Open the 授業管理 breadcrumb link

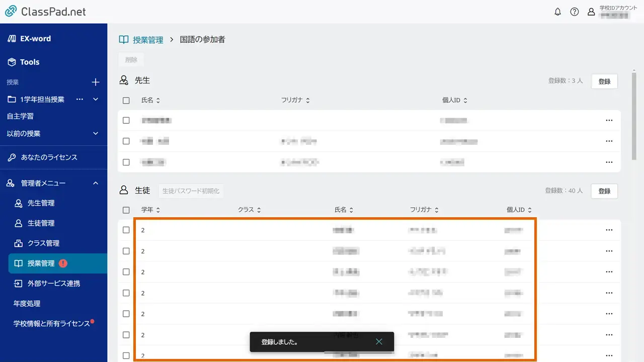[147, 39]
